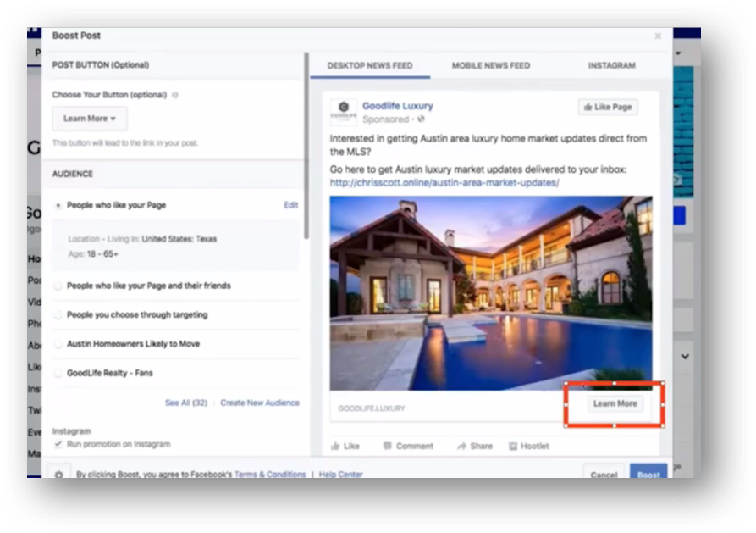Click the X to close the Boost Post dialog
This screenshot has height=533, width=756.
coord(658,36)
